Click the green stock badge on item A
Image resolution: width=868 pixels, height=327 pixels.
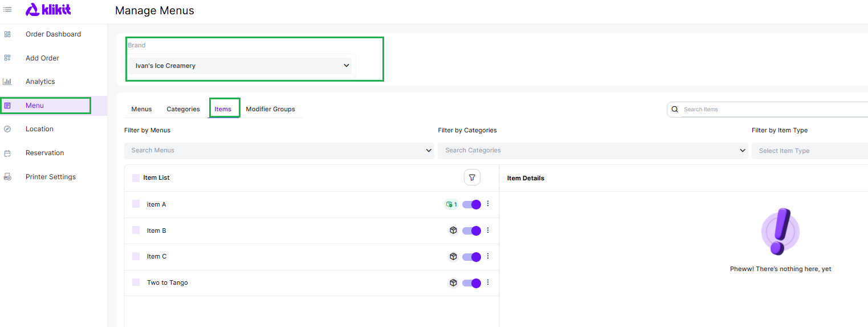point(451,204)
